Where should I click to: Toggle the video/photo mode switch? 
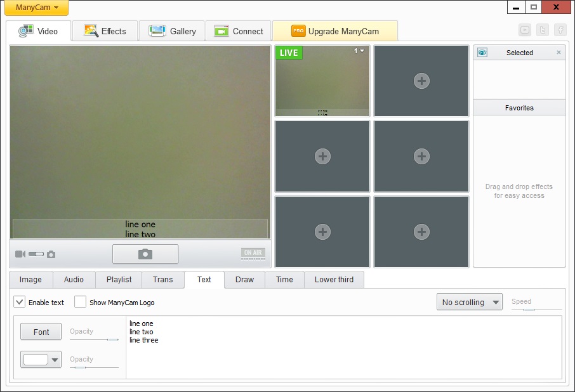[36, 254]
